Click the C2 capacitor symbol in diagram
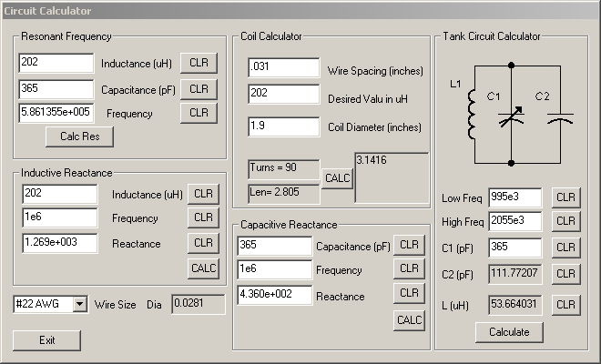Screen dimensions: 601x364 click(x=560, y=118)
